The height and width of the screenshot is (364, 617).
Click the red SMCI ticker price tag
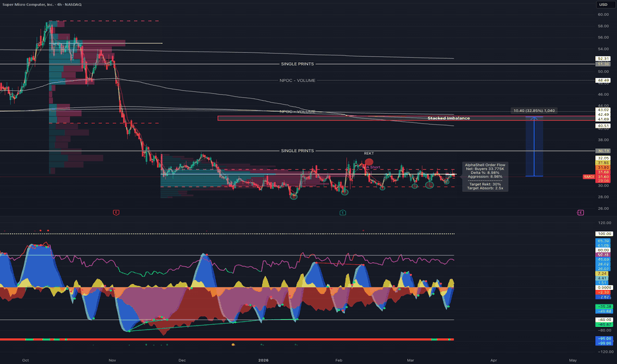click(x=588, y=177)
